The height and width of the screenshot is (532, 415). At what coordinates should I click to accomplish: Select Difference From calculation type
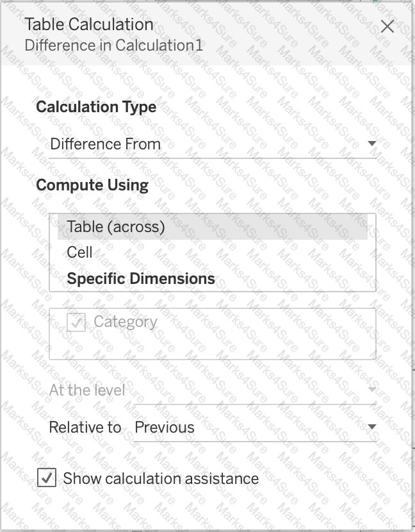point(106,144)
